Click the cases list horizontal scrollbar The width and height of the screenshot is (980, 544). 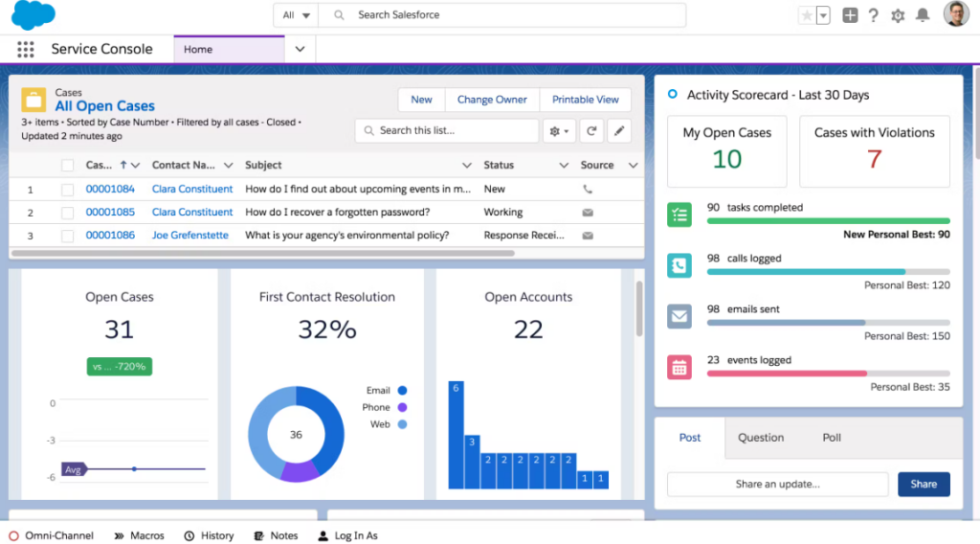pyautogui.click(x=263, y=253)
